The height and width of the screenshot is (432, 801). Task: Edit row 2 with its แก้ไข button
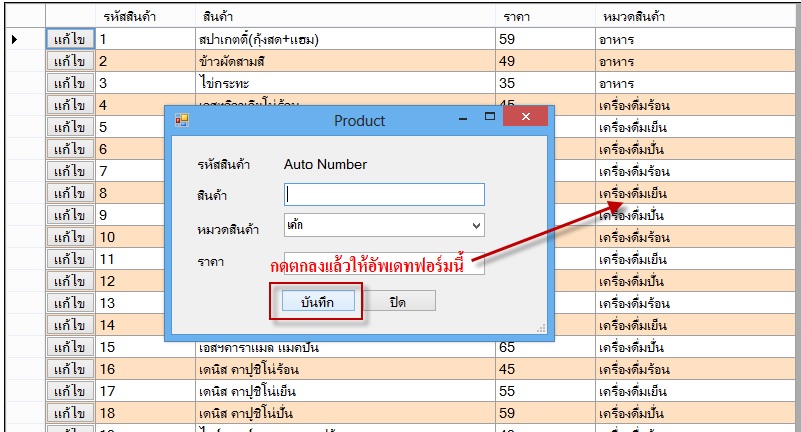[70, 61]
